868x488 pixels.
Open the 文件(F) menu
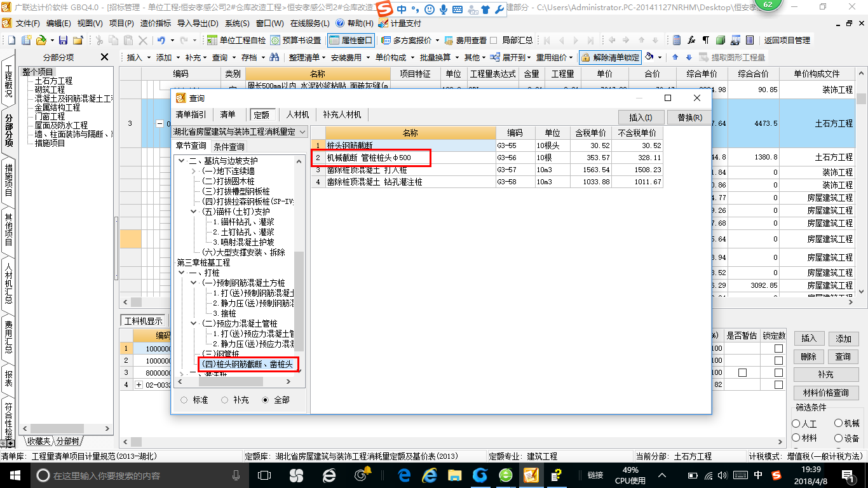click(x=27, y=23)
